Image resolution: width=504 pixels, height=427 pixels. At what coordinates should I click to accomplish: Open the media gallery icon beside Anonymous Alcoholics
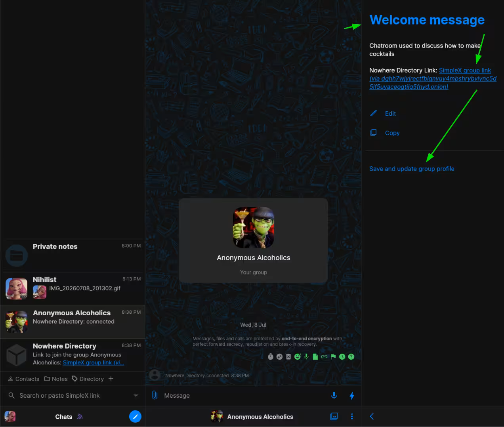coord(334,416)
